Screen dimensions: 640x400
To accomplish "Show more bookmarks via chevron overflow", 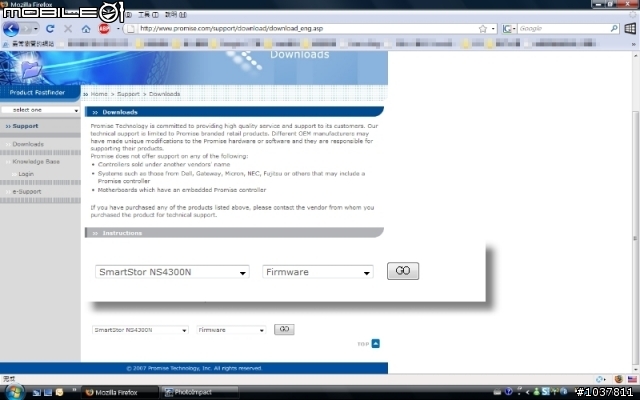I will pyautogui.click(x=633, y=44).
